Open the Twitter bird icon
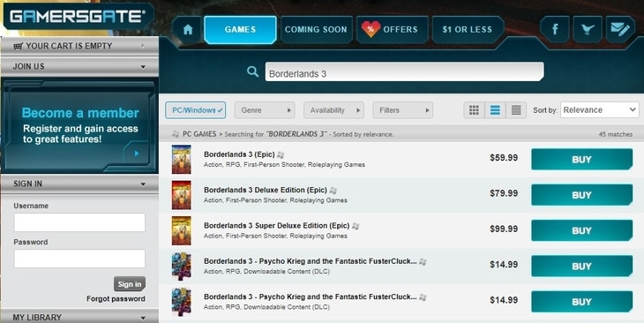 588,29
